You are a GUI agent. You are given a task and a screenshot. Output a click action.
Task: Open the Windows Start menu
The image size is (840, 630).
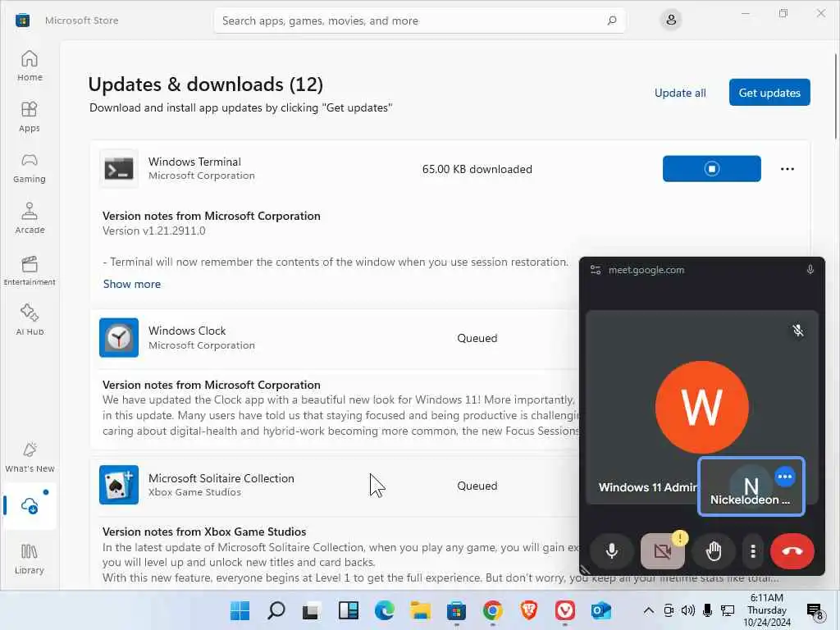[x=240, y=610]
